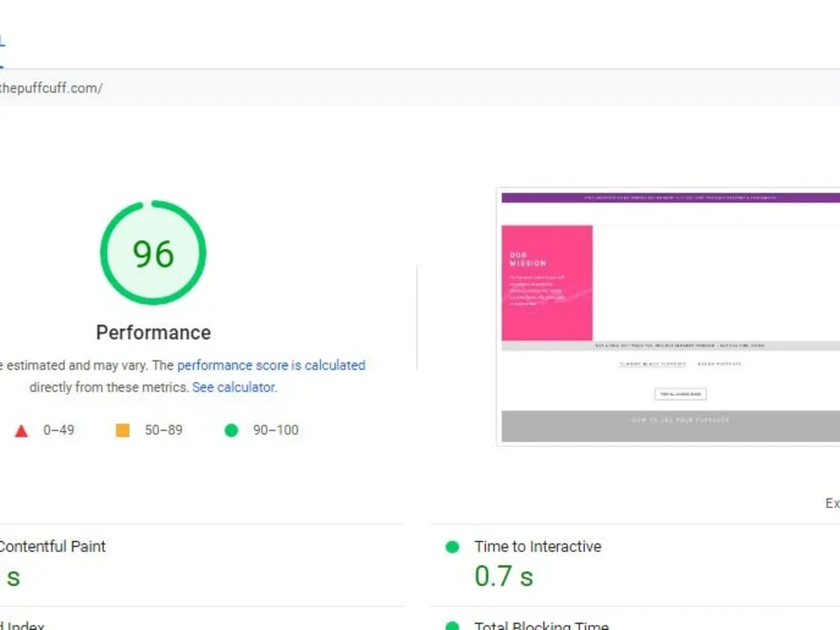Click the green dot beside Time to Interactive
The height and width of the screenshot is (630, 840).
click(452, 547)
